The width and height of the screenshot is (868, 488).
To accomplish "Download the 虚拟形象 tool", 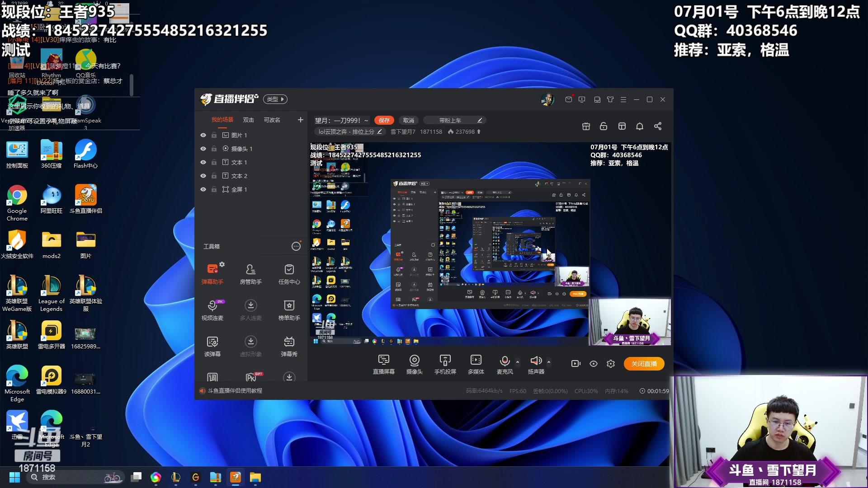I will point(250,346).
